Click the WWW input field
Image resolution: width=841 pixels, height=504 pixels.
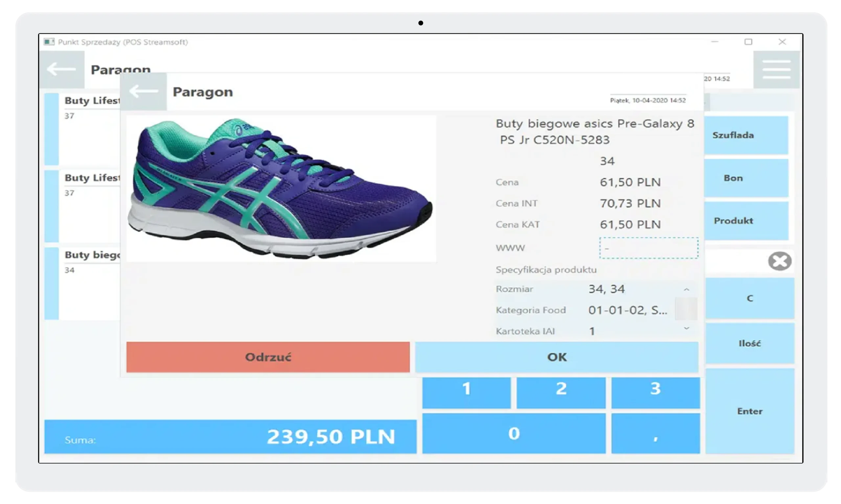[648, 248]
